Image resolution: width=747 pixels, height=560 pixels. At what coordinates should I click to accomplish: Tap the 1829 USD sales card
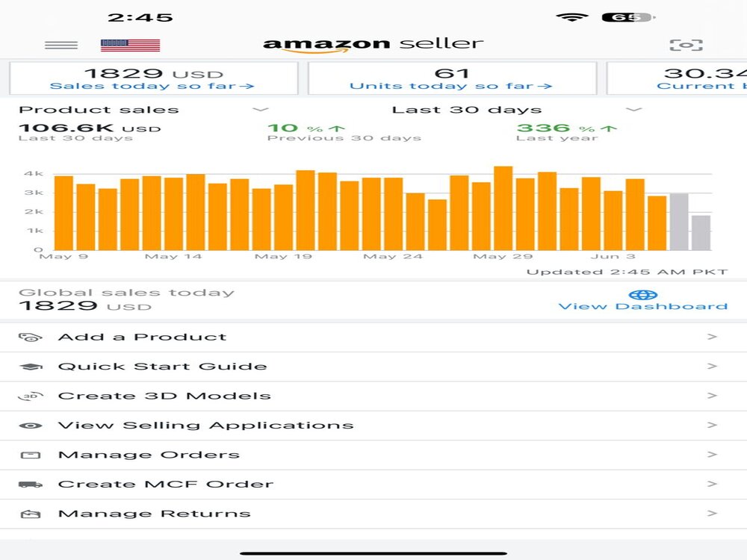[x=153, y=78]
